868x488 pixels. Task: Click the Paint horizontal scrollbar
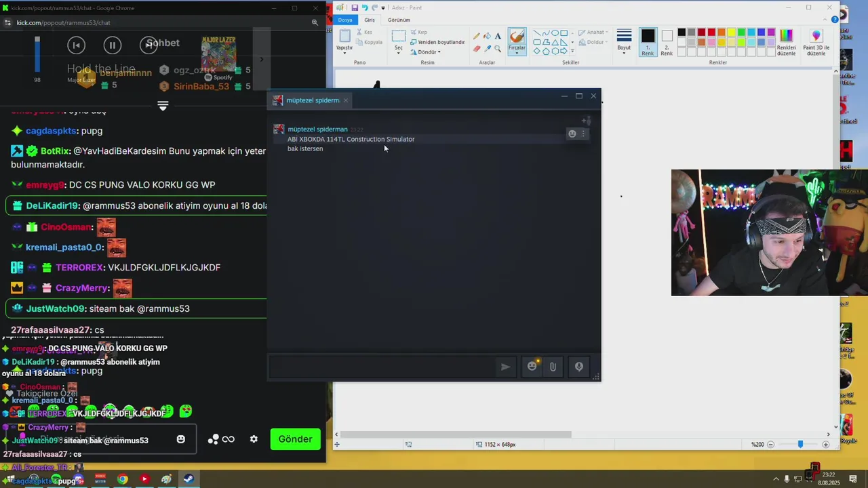pyautogui.click(x=456, y=434)
